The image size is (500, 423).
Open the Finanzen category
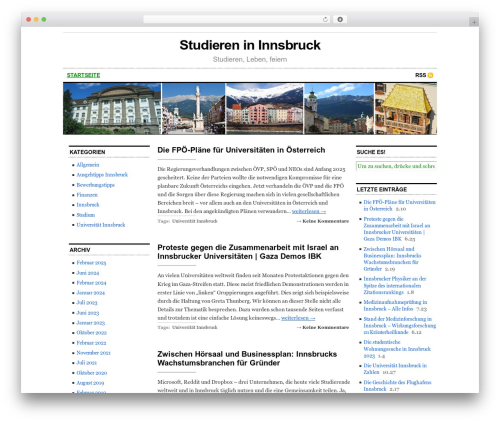87,195
